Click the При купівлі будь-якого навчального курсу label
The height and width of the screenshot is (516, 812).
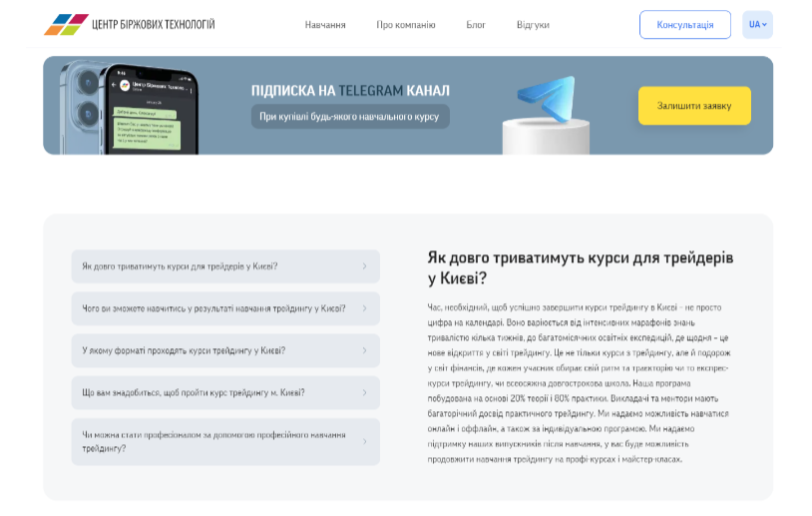(x=350, y=117)
